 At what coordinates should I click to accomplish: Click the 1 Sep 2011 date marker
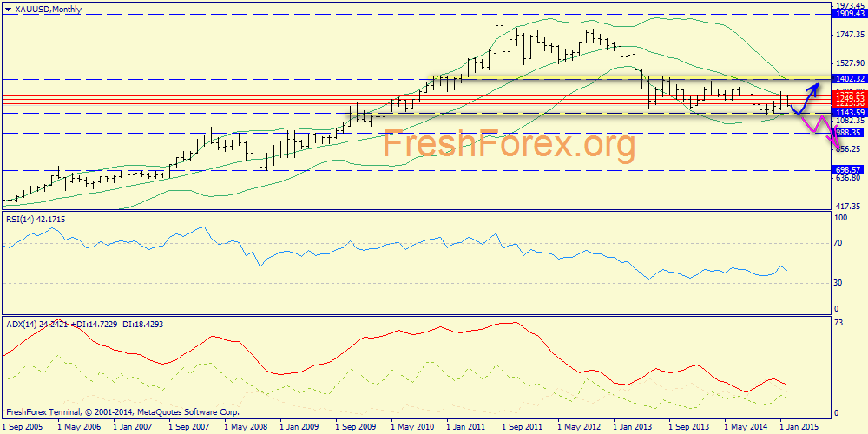[521, 426]
